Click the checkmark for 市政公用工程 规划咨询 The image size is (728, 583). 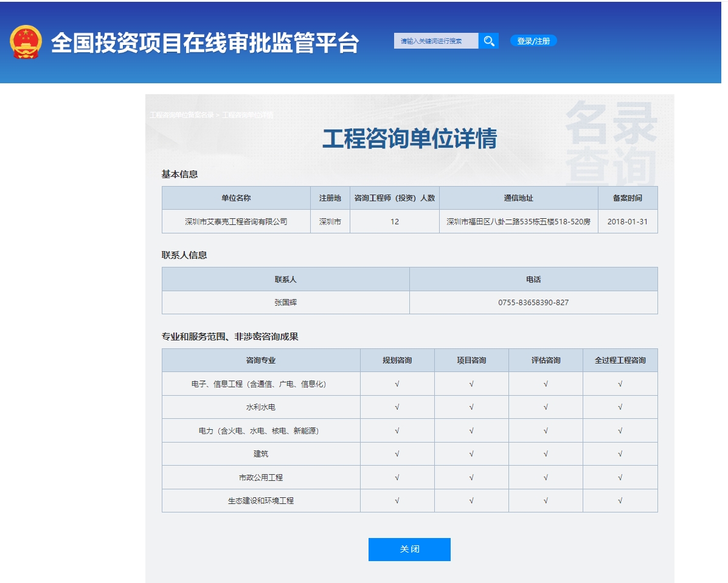[x=397, y=477]
